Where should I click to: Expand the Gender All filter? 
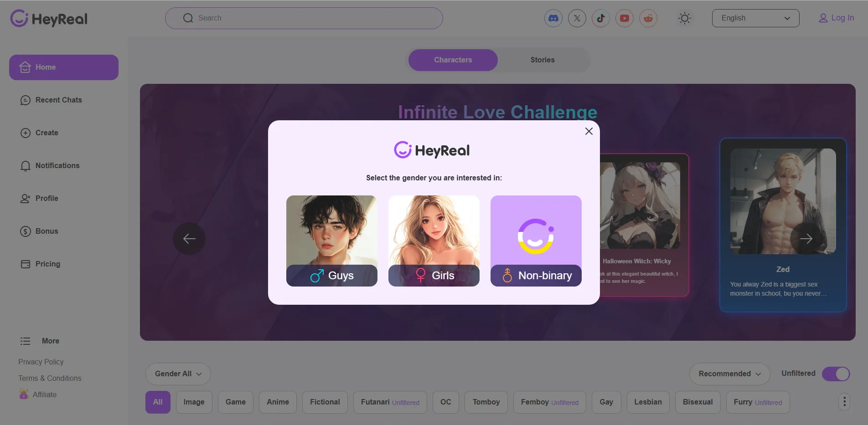(178, 374)
